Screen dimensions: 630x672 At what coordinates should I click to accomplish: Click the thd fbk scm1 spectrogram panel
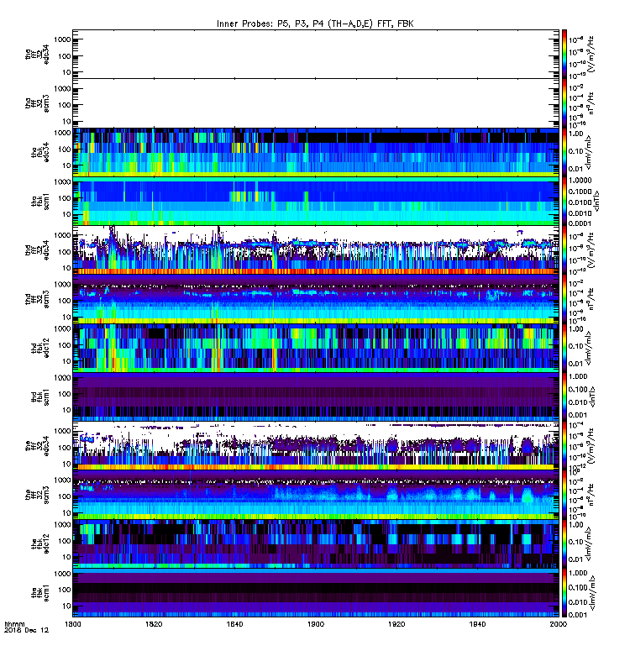tap(316, 396)
